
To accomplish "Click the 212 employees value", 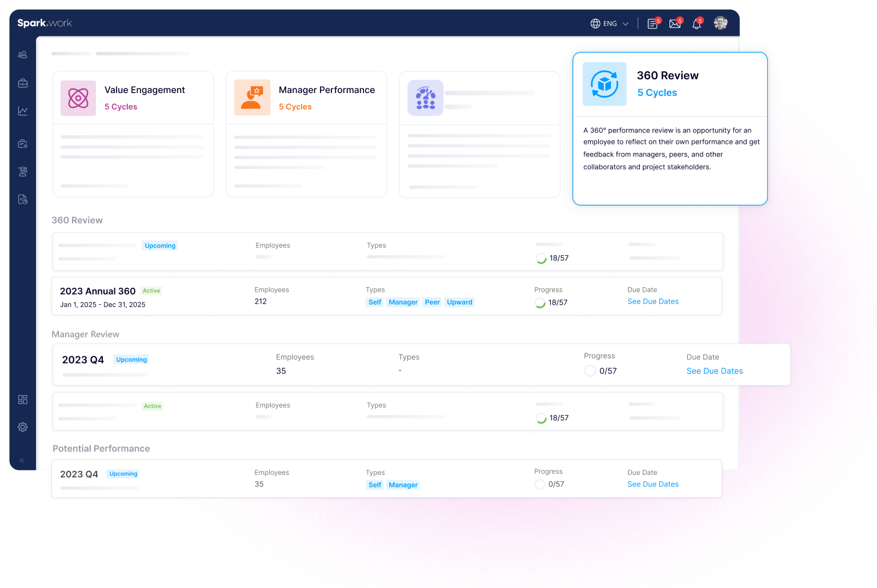I will 261,301.
